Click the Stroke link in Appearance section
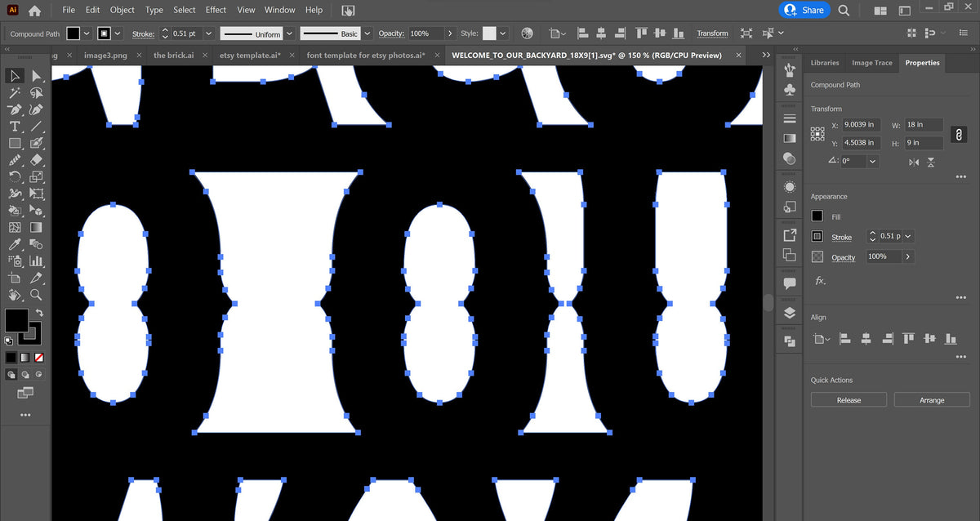The height and width of the screenshot is (521, 980). [x=841, y=237]
